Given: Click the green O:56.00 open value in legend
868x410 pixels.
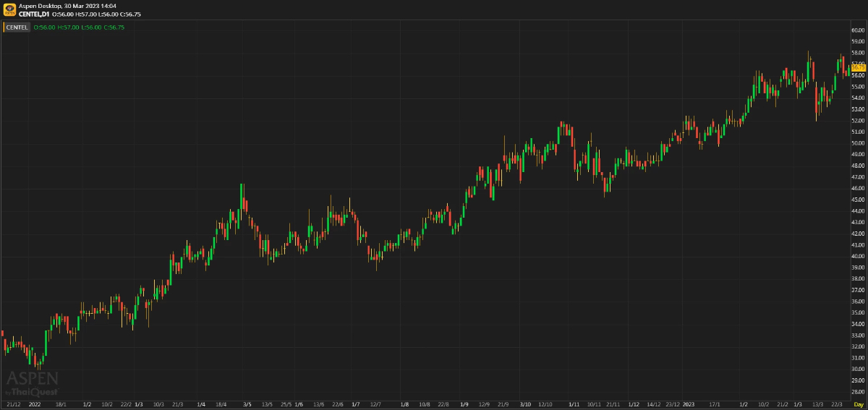Looking at the screenshot, I should point(45,27).
